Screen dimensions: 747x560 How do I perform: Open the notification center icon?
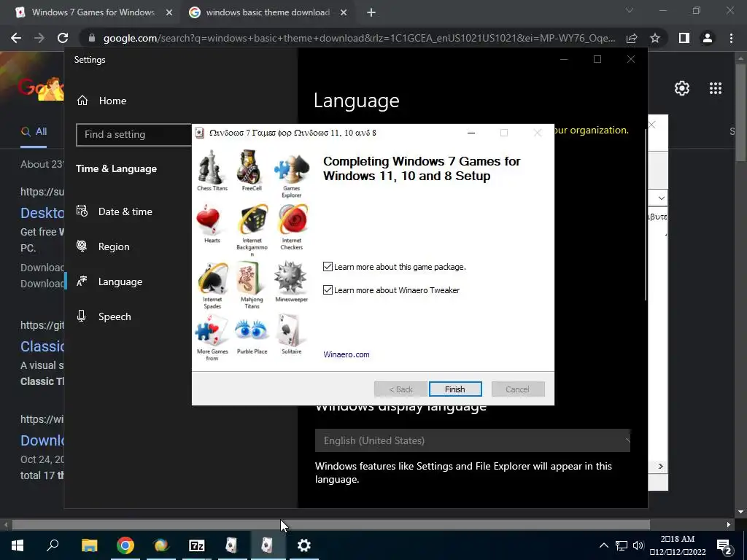coord(724,545)
